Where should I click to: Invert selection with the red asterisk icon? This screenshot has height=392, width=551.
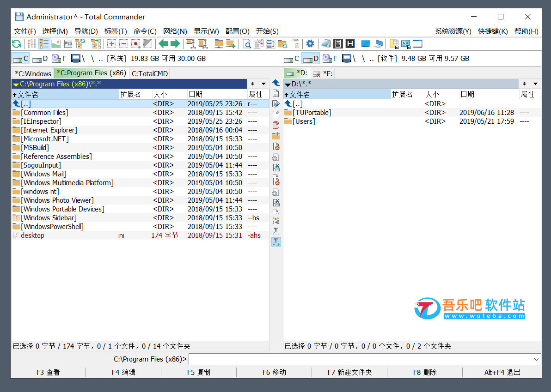pos(135,44)
